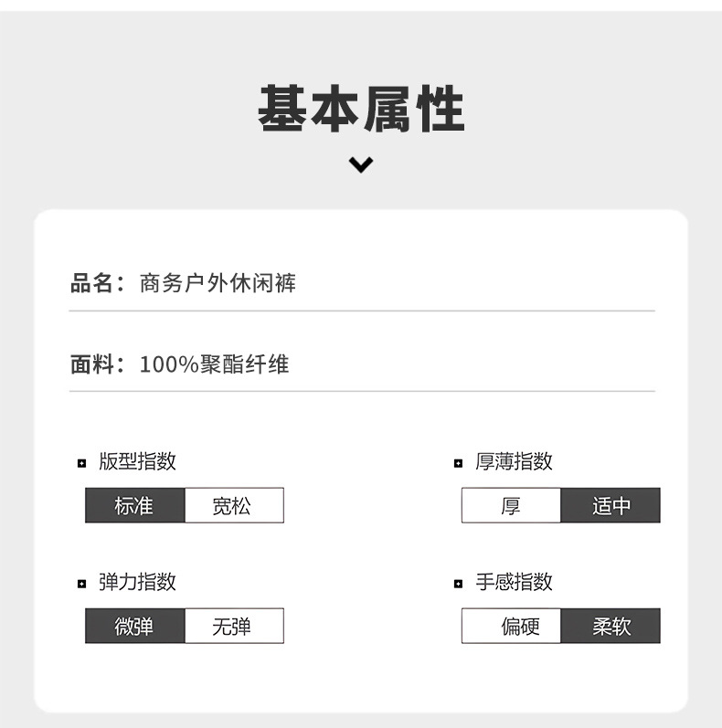Select the 偏硬 hand-feel option
This screenshot has height=728, width=722.
click(511, 626)
